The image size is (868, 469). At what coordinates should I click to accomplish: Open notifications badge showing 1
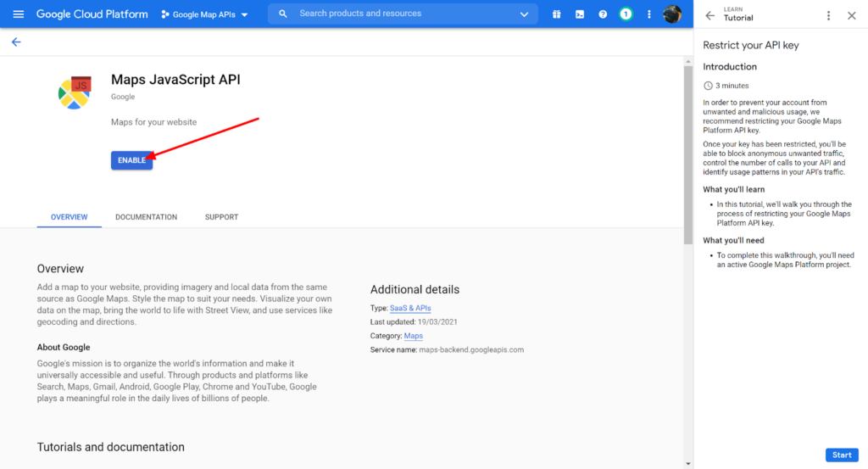[x=626, y=14]
